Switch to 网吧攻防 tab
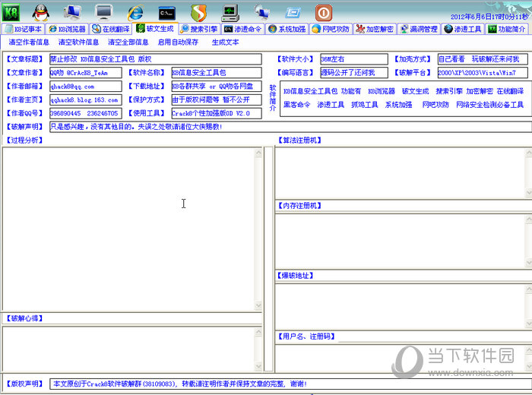The image size is (532, 395). (331, 29)
